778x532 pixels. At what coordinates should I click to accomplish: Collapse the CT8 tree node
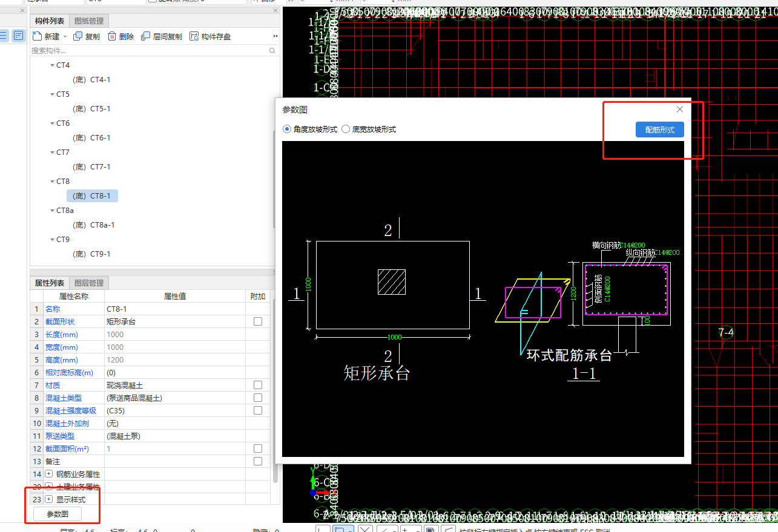point(52,182)
